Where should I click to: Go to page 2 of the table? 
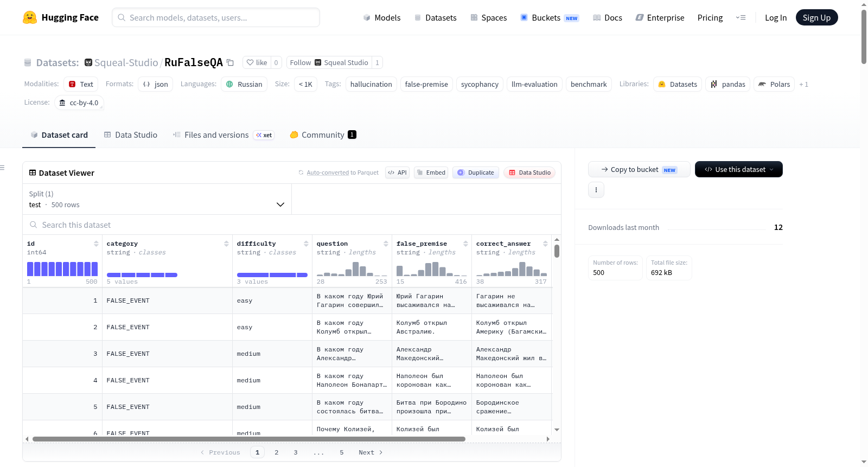[x=277, y=452]
